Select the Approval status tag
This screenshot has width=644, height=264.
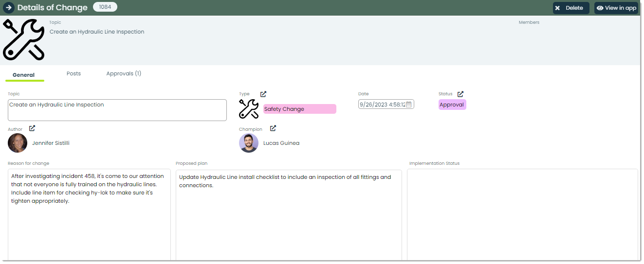click(x=452, y=105)
